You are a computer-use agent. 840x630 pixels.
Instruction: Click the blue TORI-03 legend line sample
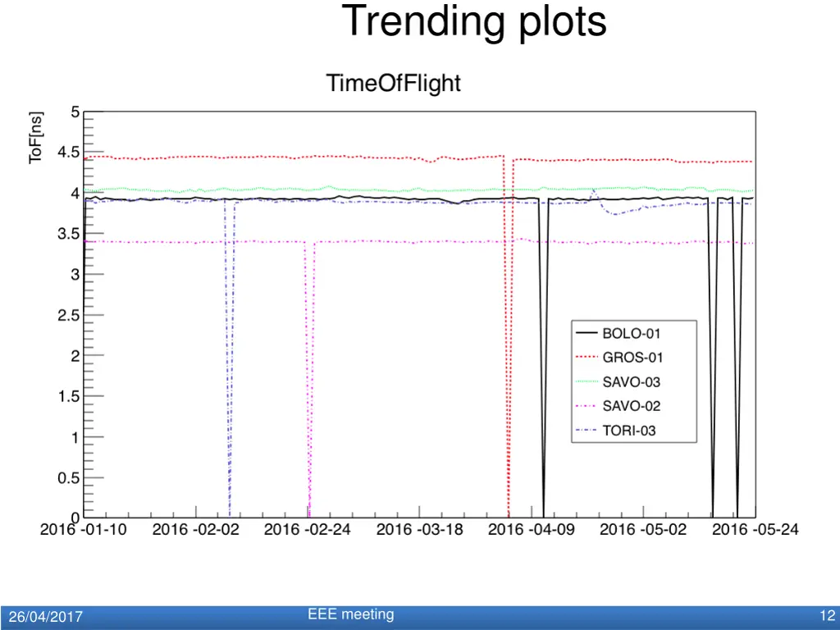[586, 430]
